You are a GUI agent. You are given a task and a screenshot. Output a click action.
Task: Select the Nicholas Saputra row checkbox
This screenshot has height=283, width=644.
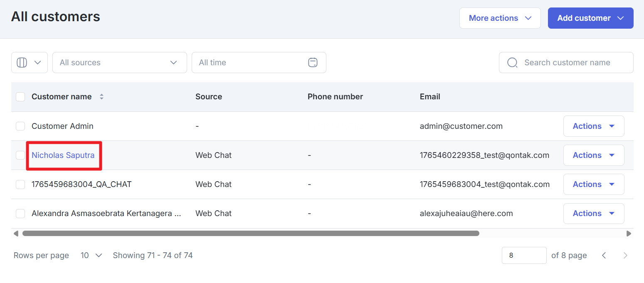[20, 155]
